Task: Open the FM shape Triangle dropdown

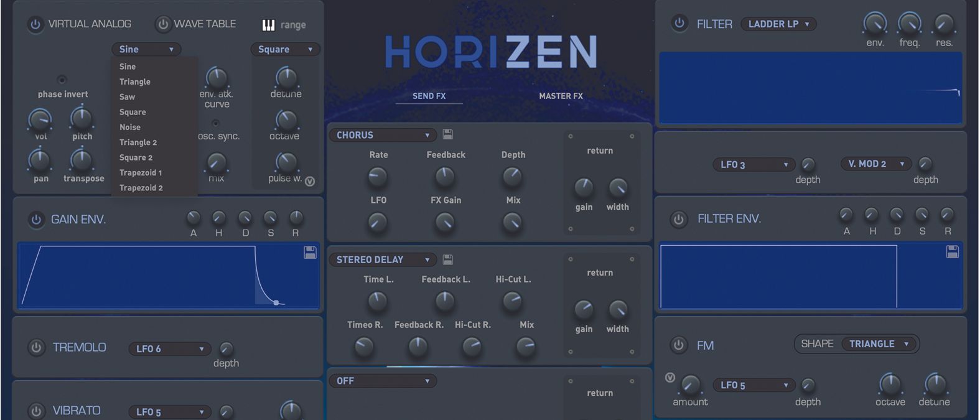Action: 879,343
